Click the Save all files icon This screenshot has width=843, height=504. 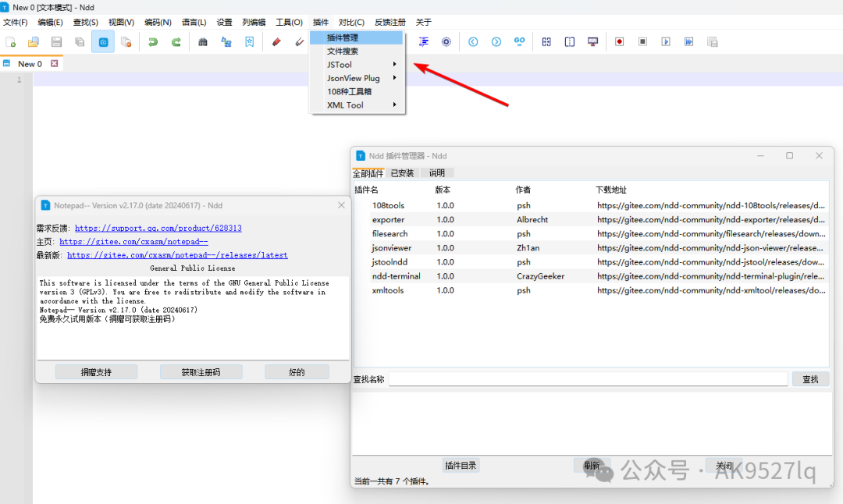[x=80, y=42]
